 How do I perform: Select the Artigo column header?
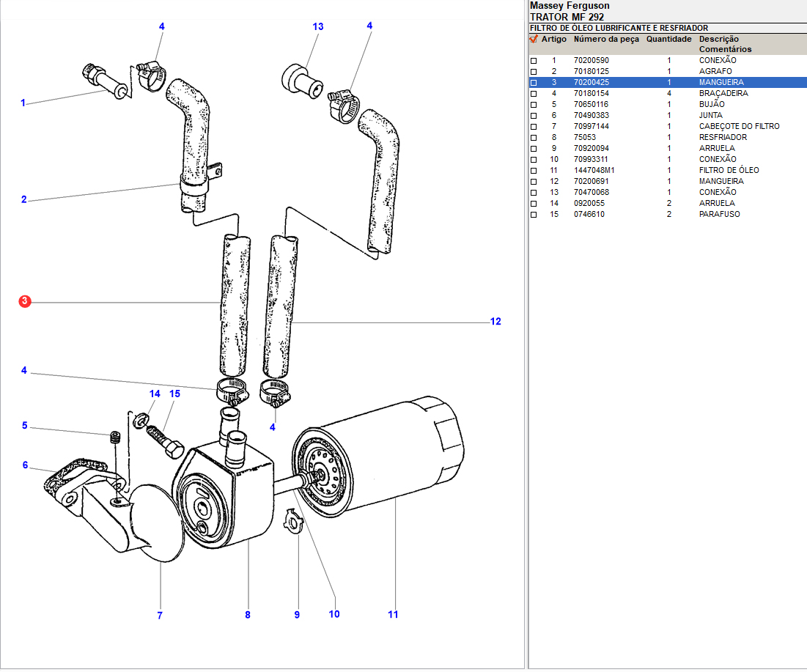(x=554, y=39)
